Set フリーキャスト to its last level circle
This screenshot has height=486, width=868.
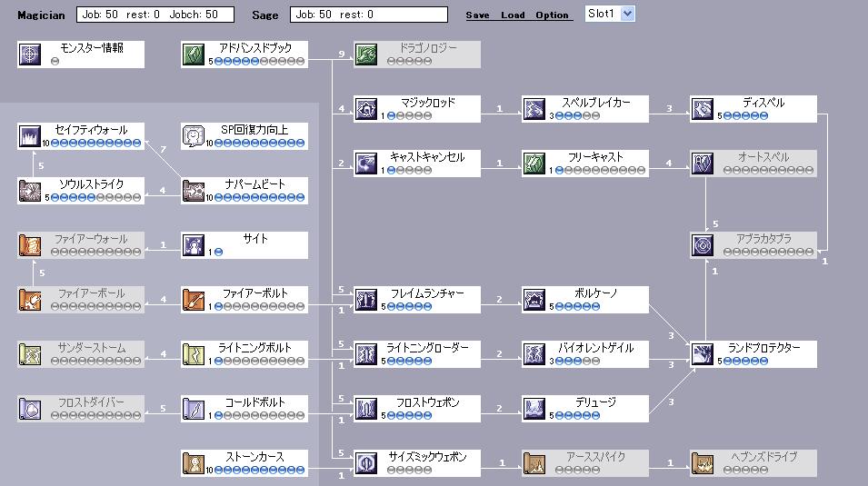(x=641, y=170)
